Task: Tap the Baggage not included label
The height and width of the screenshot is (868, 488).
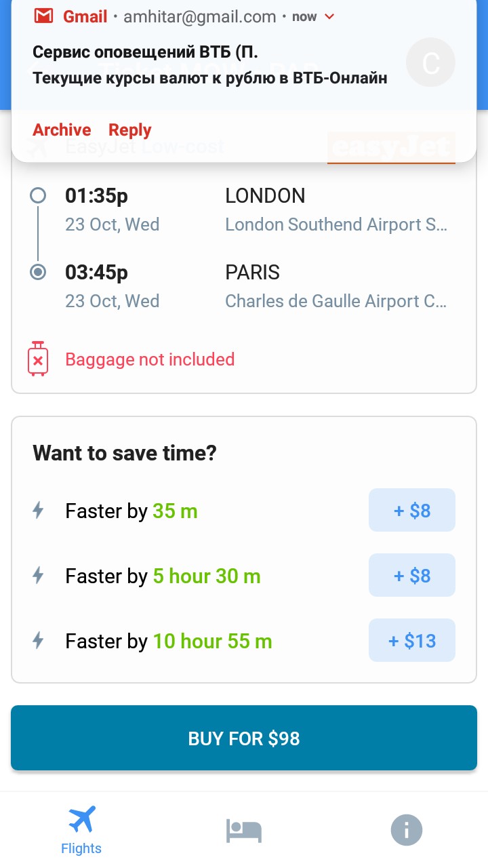Action: point(150,359)
